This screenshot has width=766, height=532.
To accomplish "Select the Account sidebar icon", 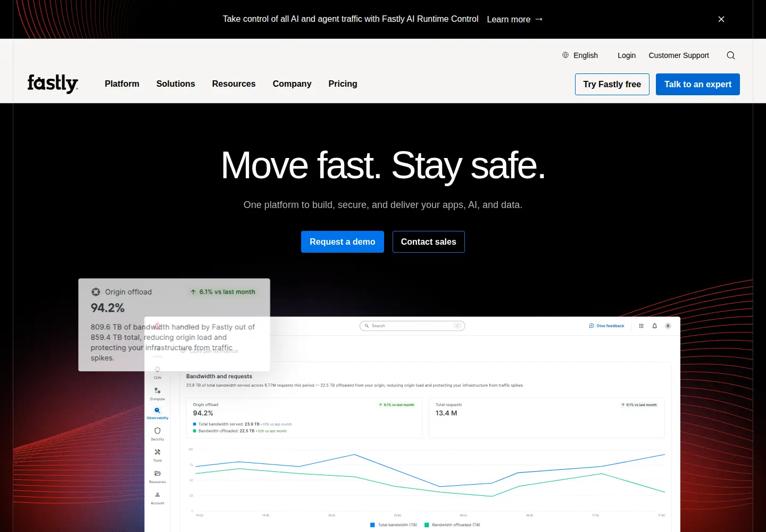I will pos(157,494).
